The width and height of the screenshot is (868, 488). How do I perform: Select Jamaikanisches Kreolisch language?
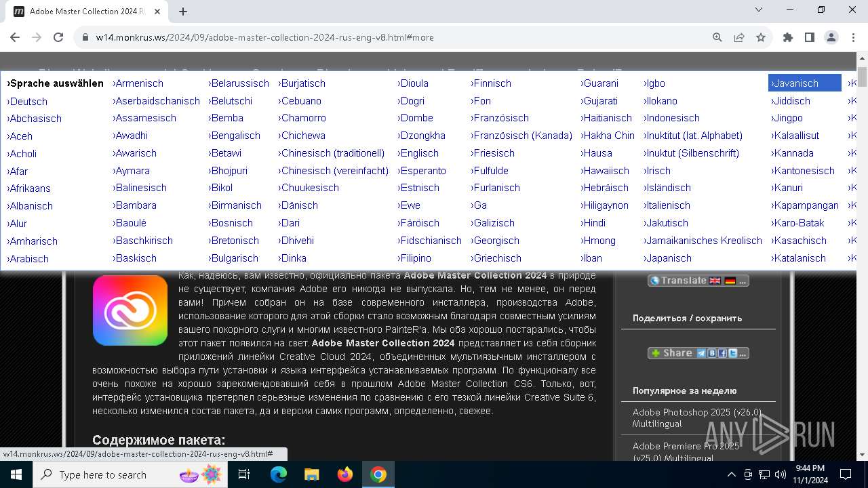coord(703,241)
